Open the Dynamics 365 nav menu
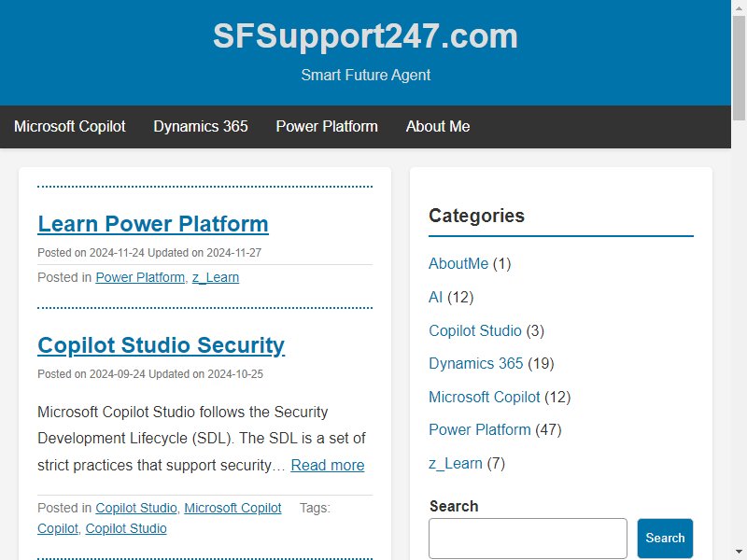This screenshot has width=747, height=560. [201, 126]
